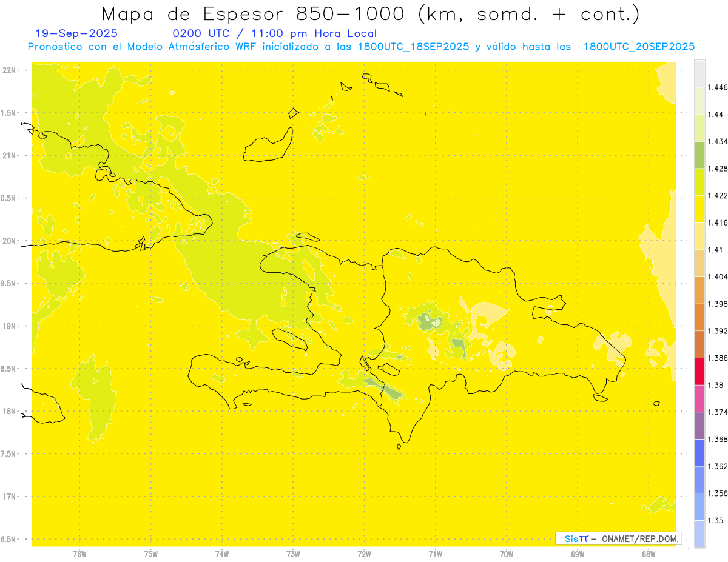728x562 pixels.
Task: Click the "18N" latitude label
Action: 8,412
